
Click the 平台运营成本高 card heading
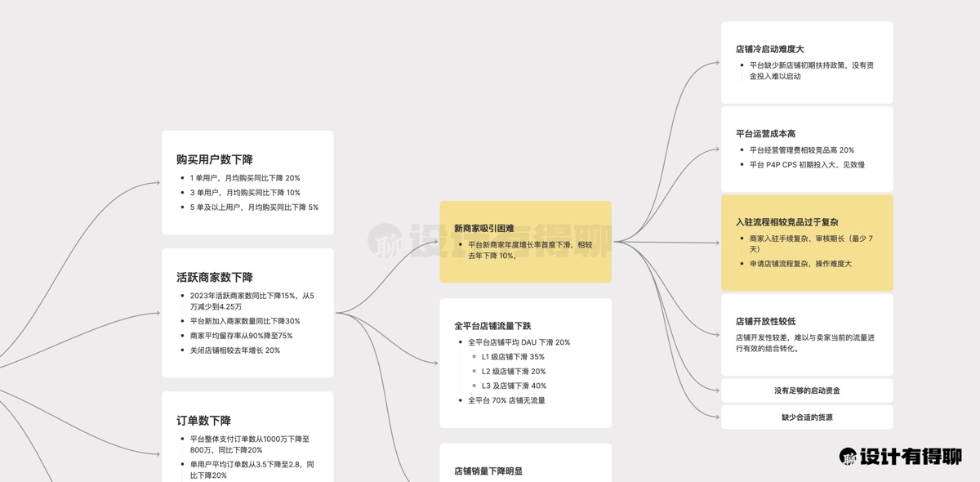(x=765, y=133)
